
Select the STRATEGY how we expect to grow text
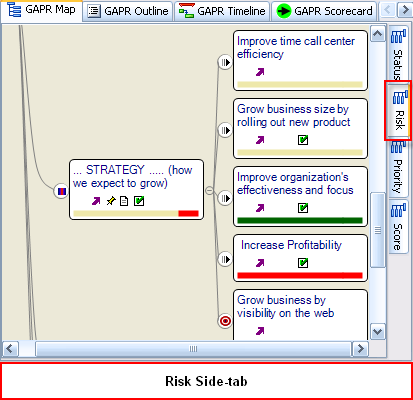point(132,176)
